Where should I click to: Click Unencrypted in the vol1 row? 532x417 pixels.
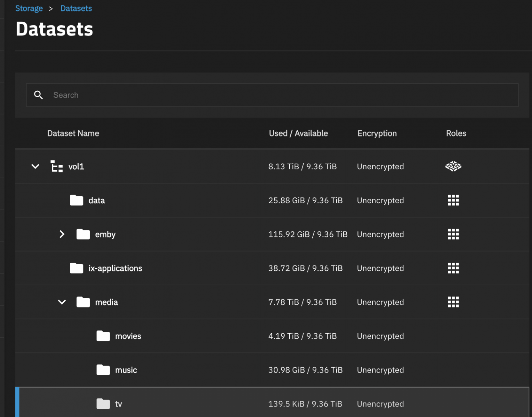(380, 166)
